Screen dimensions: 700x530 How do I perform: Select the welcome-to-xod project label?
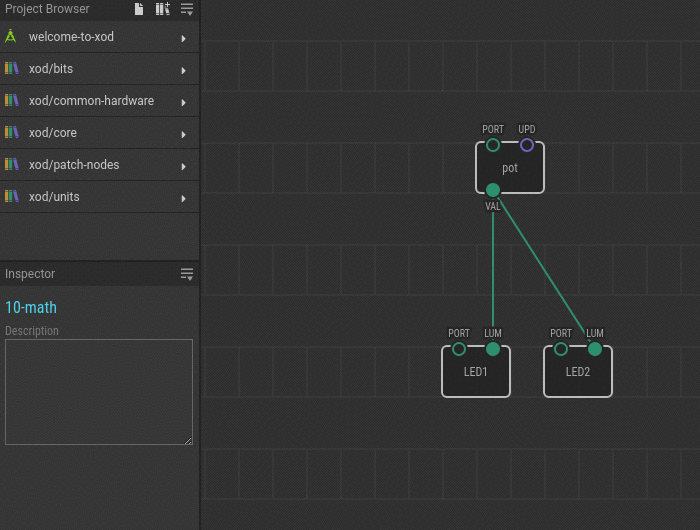point(71,37)
